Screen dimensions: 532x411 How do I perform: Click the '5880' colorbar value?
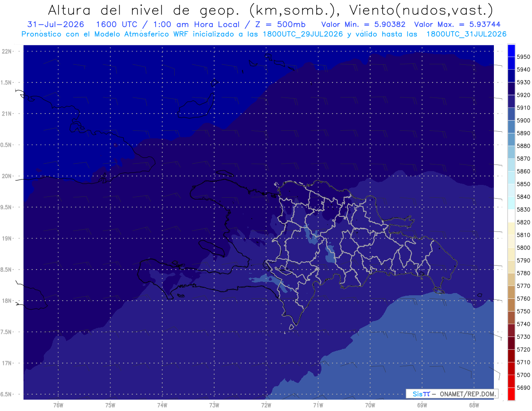(524, 146)
